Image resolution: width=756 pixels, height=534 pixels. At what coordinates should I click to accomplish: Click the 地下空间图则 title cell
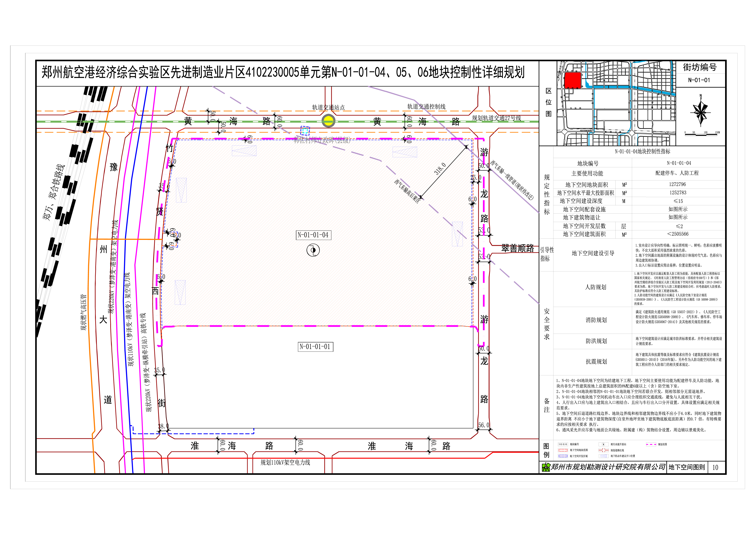point(687,467)
